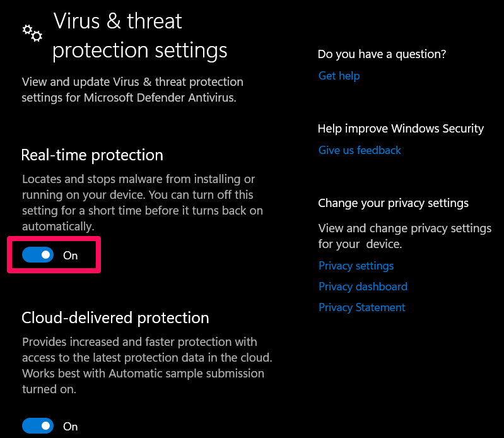504x438 pixels.
Task: Click the View and change privacy settings text
Action: (404, 235)
